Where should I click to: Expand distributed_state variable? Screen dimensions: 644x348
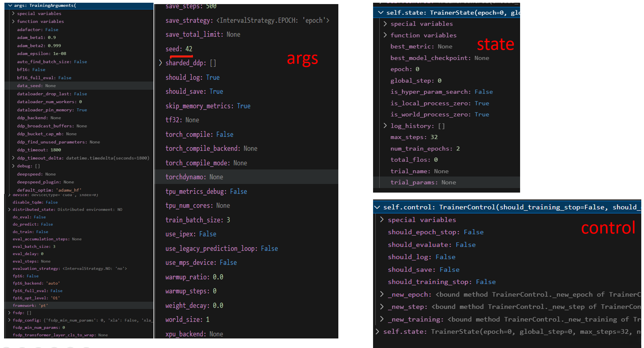(x=9, y=209)
